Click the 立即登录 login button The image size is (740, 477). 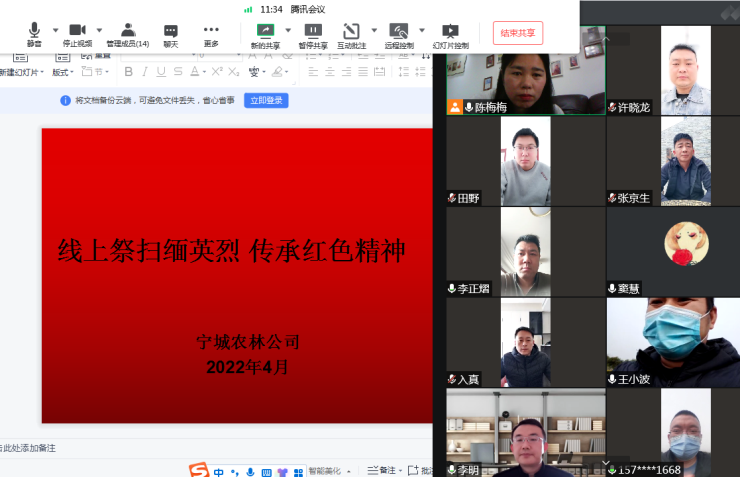tap(266, 100)
